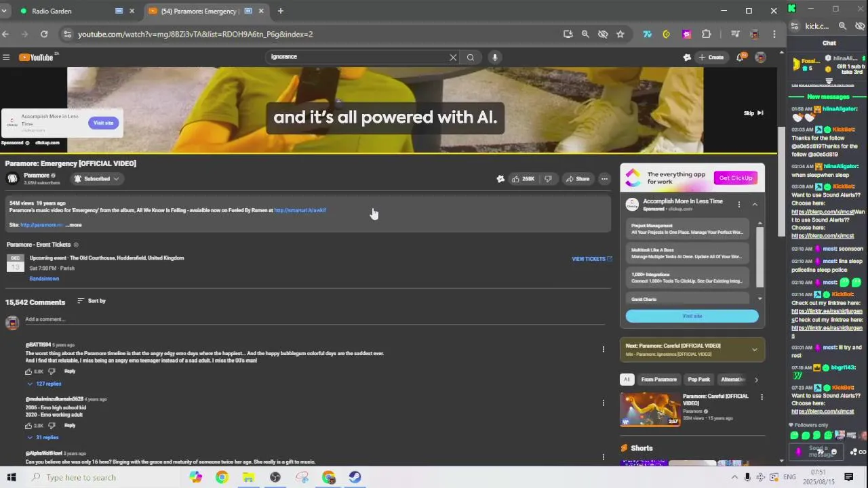The height and width of the screenshot is (488, 868).
Task: Like the @BATTIS94 comment
Action: [x=28, y=371]
